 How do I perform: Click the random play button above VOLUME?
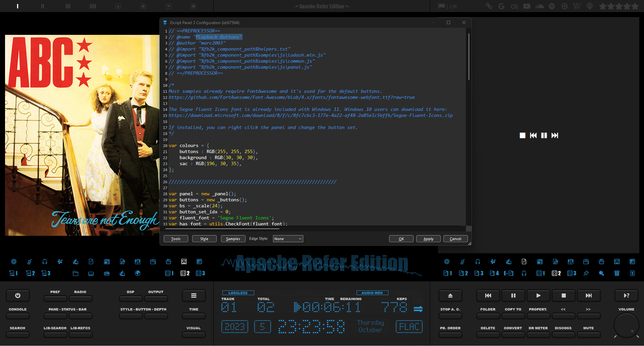(x=627, y=295)
